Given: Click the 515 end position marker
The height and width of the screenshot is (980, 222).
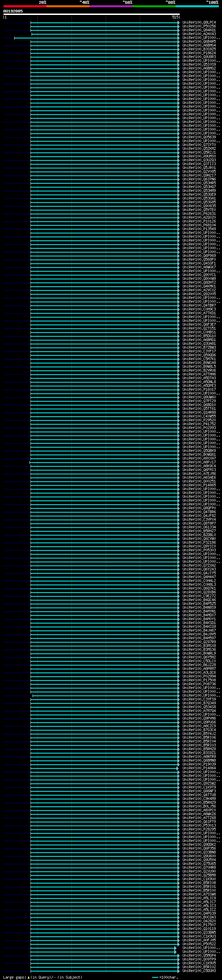Looking at the screenshot, I should (x=175, y=17).
